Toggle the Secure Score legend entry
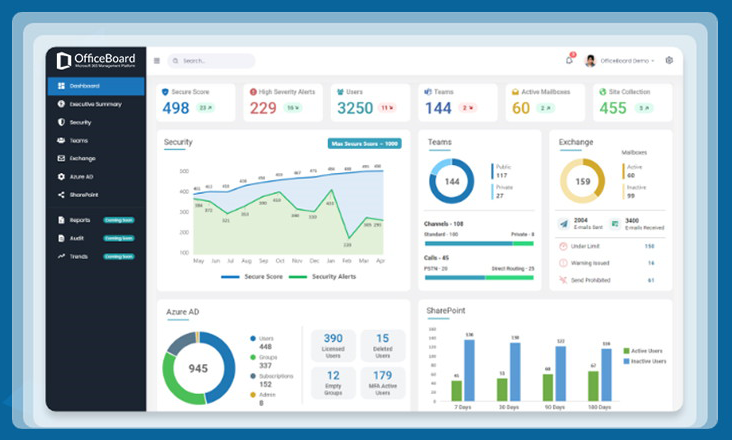The width and height of the screenshot is (732, 440). tap(252, 277)
